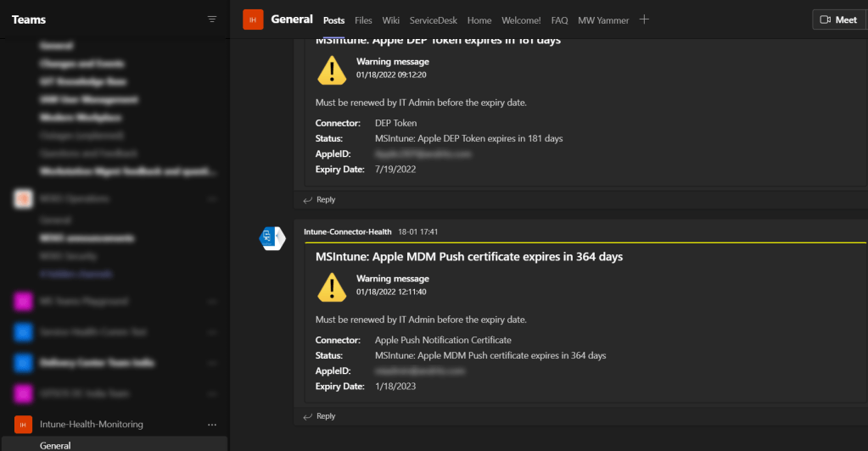The image size is (868, 451).
Task: Click warning triangle in DEP Token card
Action: (332, 70)
